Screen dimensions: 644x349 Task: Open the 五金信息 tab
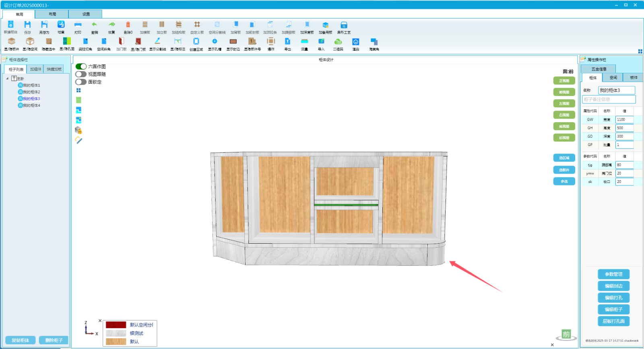(x=599, y=69)
